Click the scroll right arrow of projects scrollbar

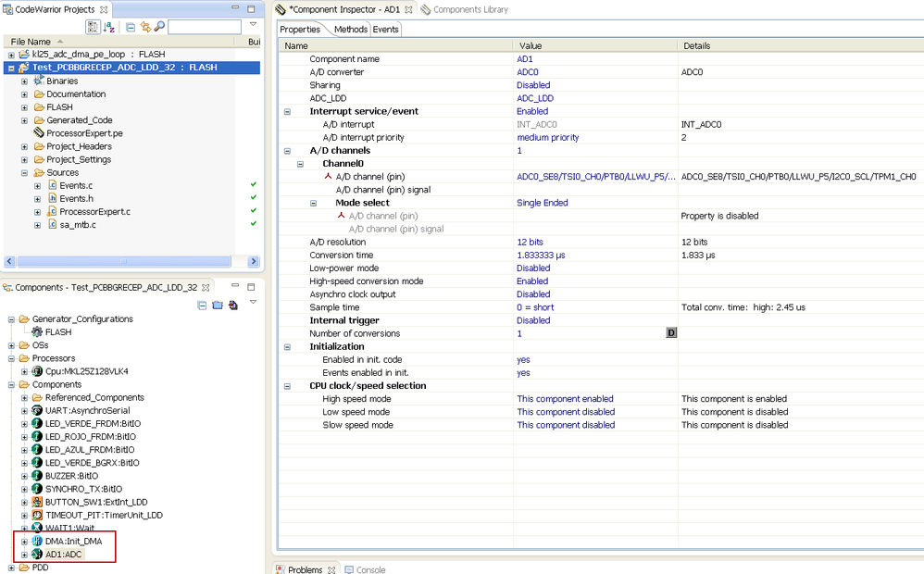coord(254,261)
